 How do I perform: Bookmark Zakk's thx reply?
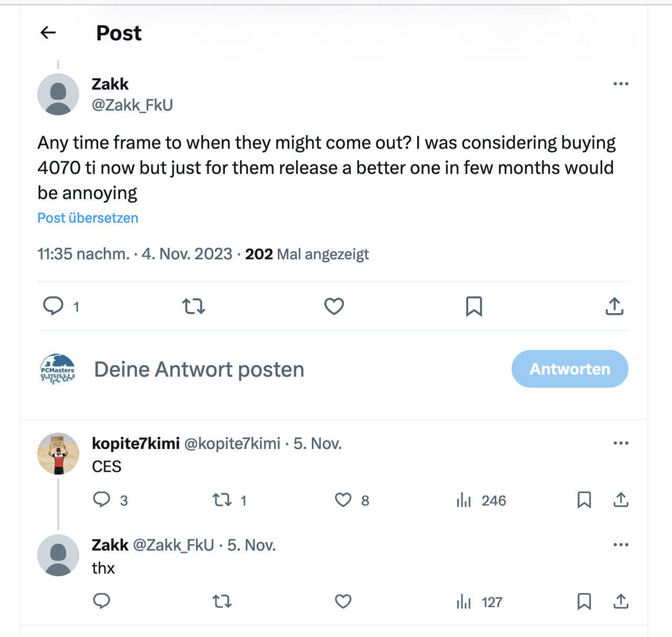click(x=584, y=601)
